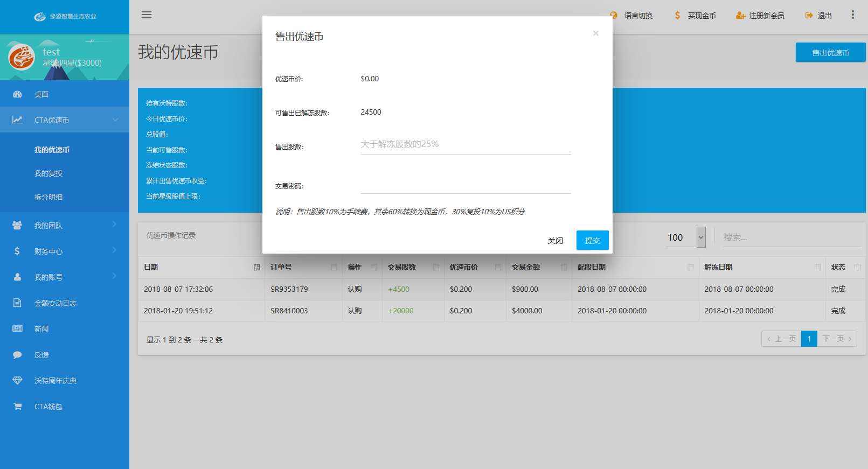Open the 我的复投 submenu item

coord(48,173)
